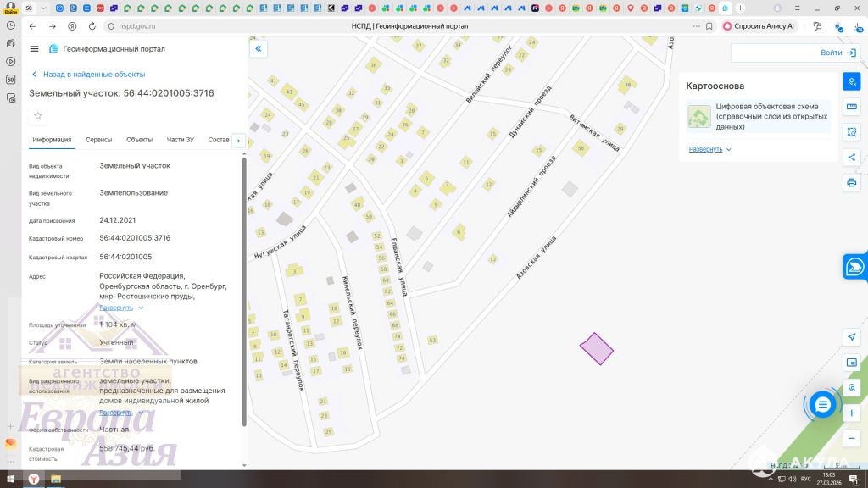
Task: Open the blue chat assistant bubble
Action: pyautogui.click(x=822, y=405)
